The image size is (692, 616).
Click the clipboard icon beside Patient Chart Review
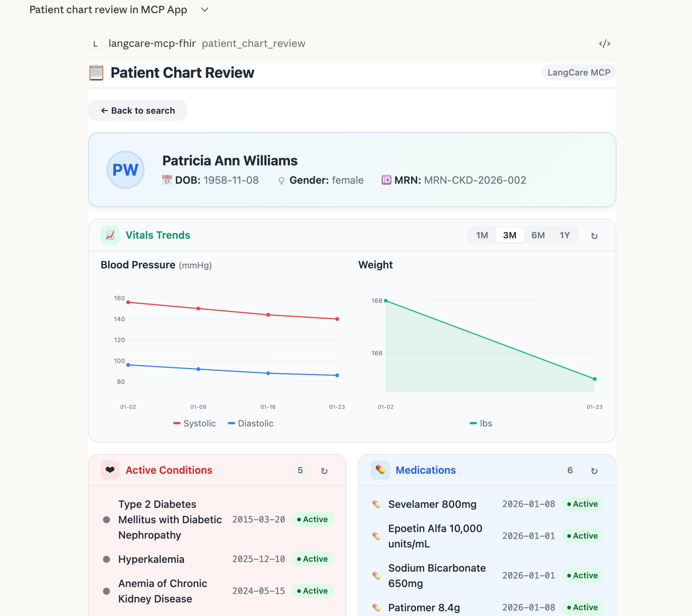96,72
